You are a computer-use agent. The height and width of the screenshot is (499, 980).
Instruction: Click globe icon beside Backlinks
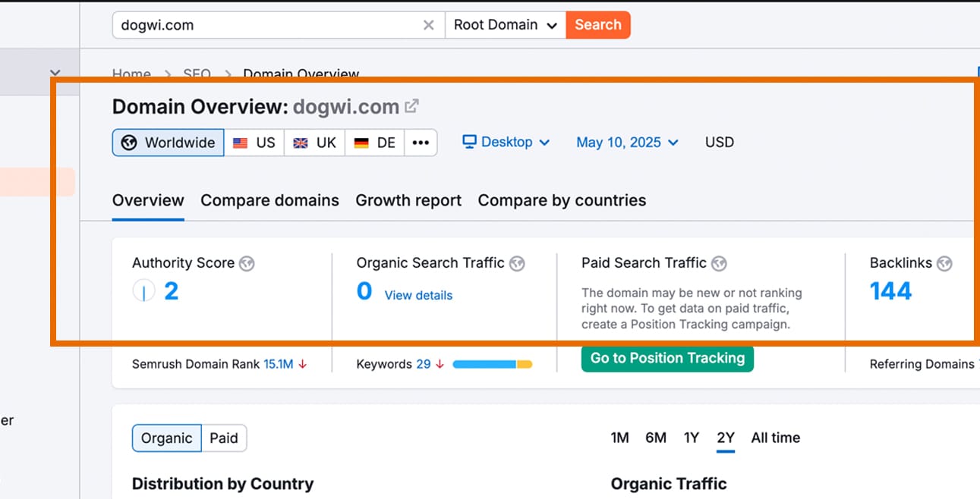click(x=944, y=264)
